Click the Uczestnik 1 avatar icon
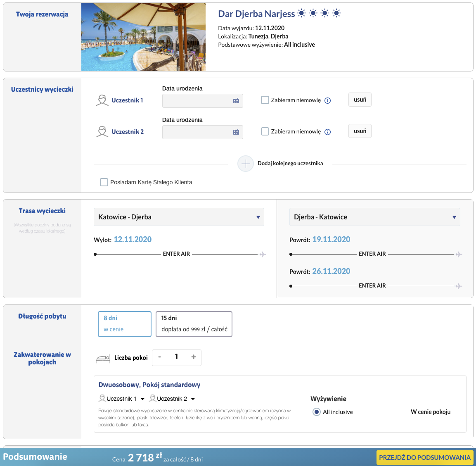 click(102, 100)
